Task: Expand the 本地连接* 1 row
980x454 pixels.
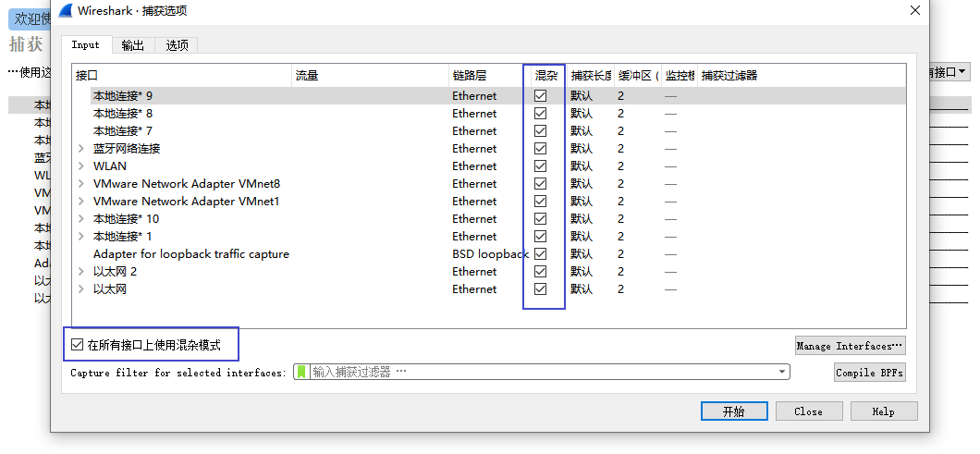Action: click(x=81, y=237)
